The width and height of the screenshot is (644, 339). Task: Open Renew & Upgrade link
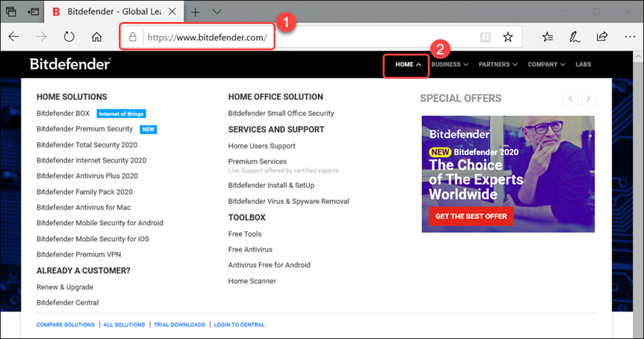[65, 287]
